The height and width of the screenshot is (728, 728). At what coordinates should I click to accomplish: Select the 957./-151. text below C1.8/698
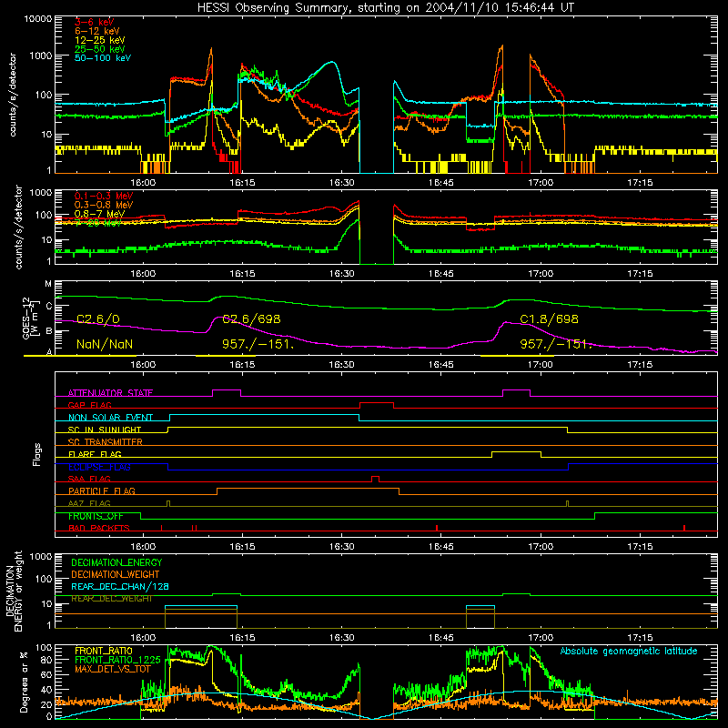(x=556, y=344)
